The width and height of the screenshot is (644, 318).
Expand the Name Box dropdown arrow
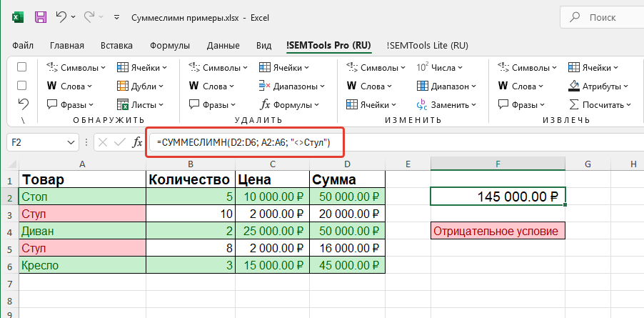click(x=71, y=142)
